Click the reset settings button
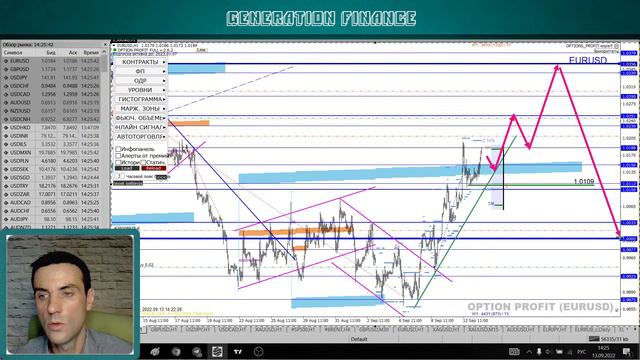Image resolution: width=640 pixels, height=360 pixels. 128,183
